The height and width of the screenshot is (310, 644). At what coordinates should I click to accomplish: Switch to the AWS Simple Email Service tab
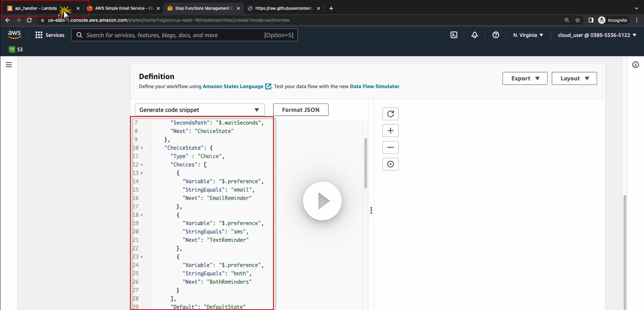coord(123,8)
